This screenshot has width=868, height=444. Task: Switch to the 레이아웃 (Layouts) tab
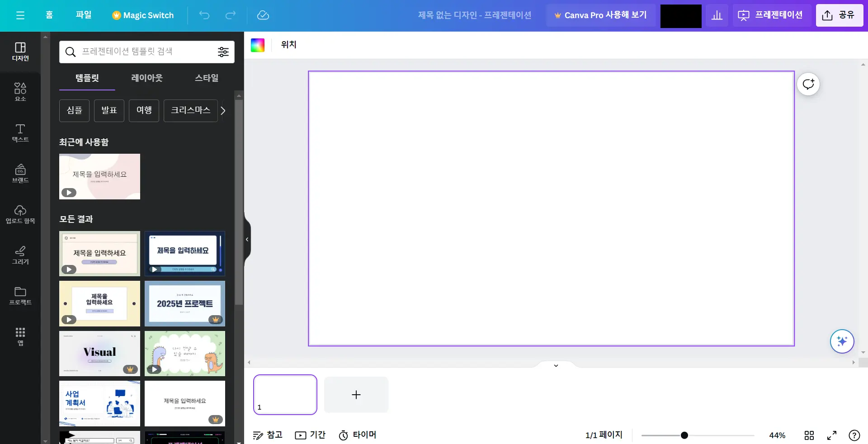click(146, 78)
